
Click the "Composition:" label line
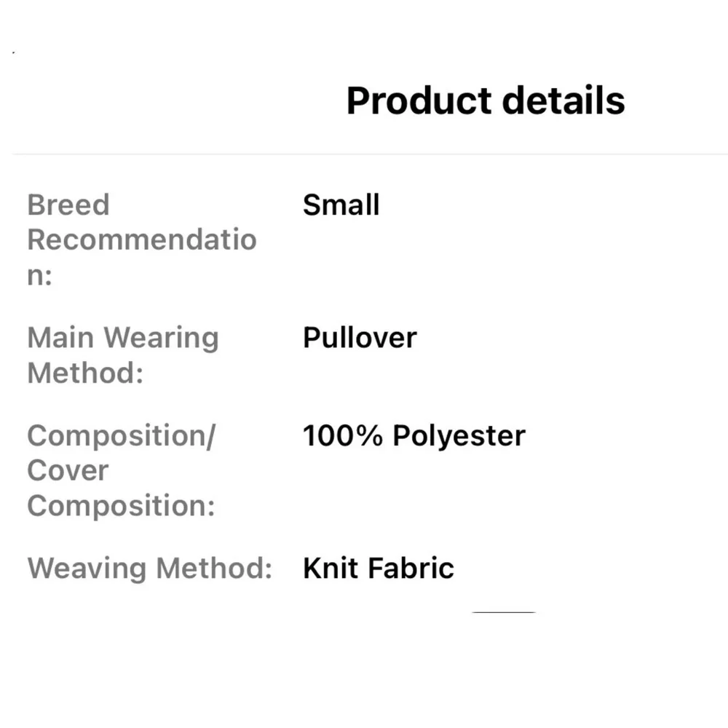click(121, 505)
